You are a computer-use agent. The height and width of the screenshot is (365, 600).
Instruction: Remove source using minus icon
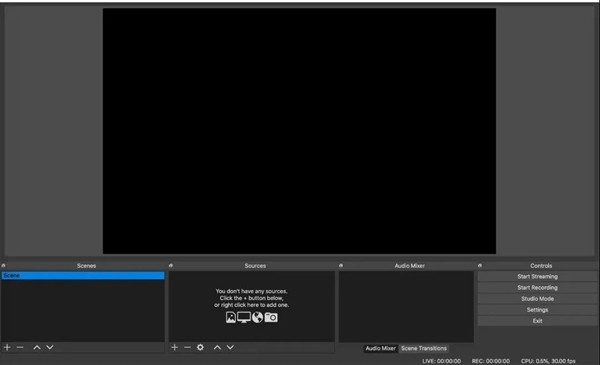point(187,347)
